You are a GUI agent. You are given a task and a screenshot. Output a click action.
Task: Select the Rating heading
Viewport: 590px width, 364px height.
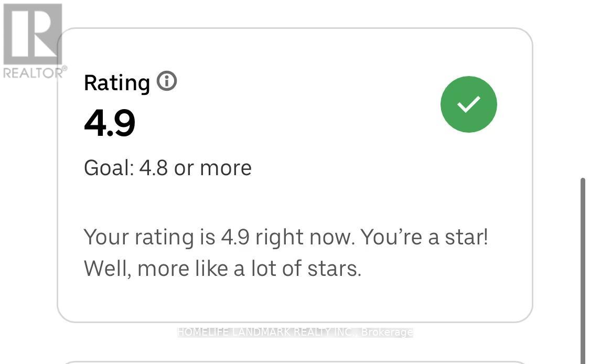[117, 83]
